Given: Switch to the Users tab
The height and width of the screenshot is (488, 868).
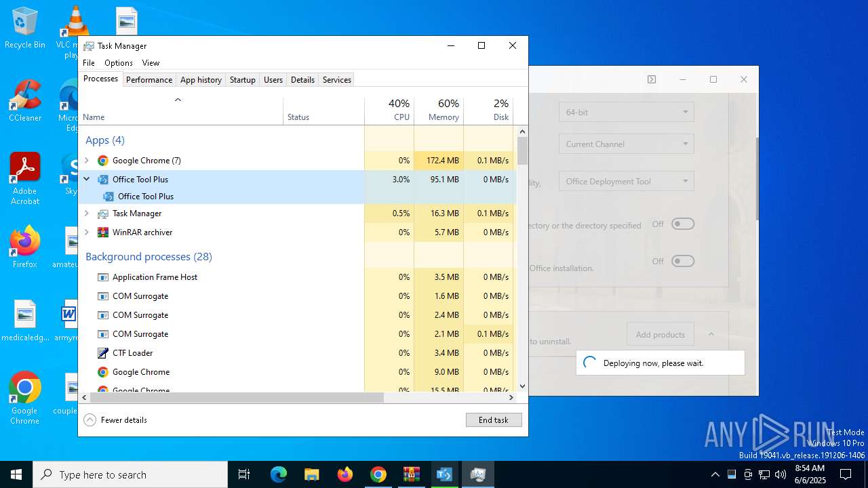Looking at the screenshot, I should click(x=273, y=80).
